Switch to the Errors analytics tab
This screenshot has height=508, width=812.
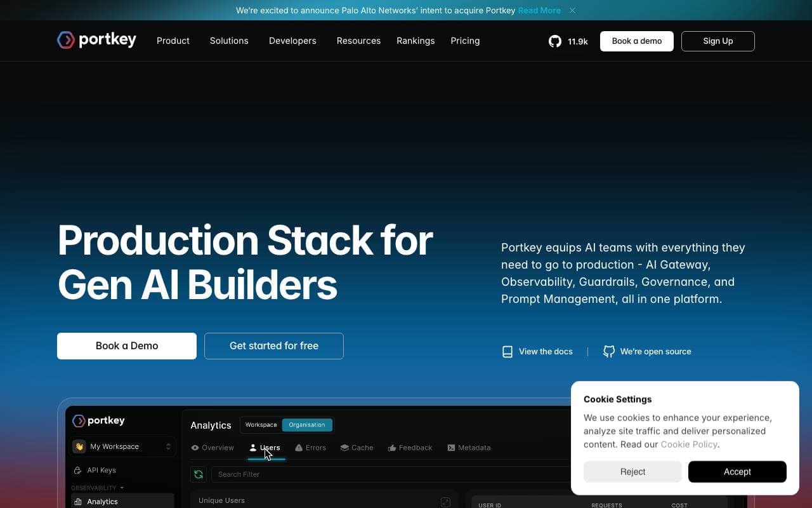pyautogui.click(x=311, y=448)
